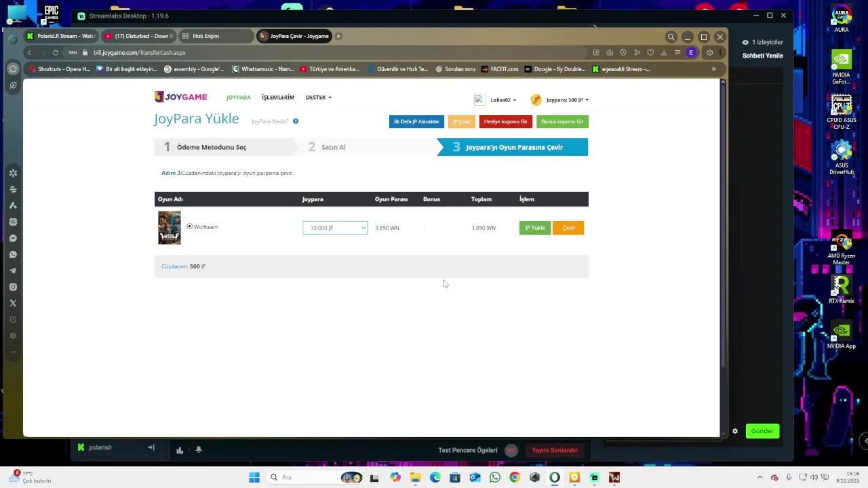The image size is (868, 488).
Task: Show hidden system tray icons chevron
Action: click(759, 478)
